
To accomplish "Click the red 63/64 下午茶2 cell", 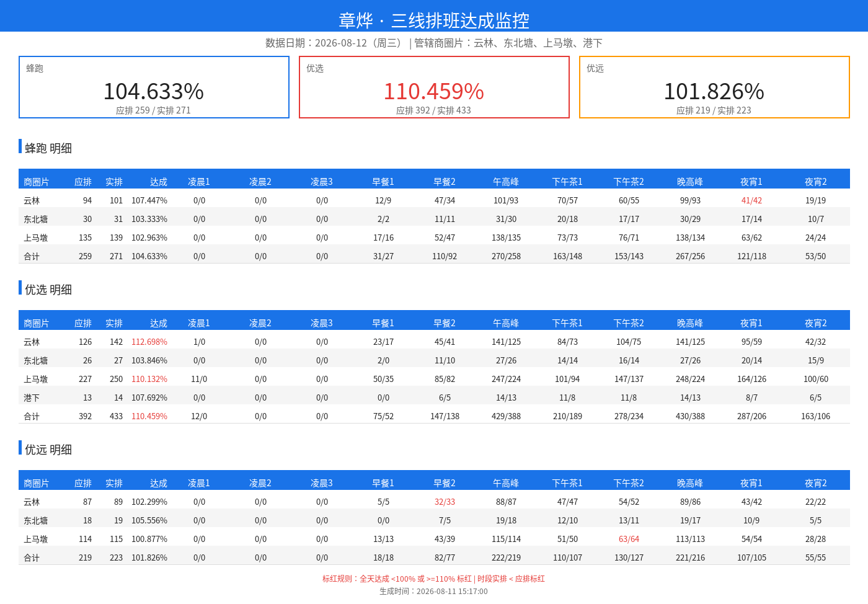I will tap(629, 539).
